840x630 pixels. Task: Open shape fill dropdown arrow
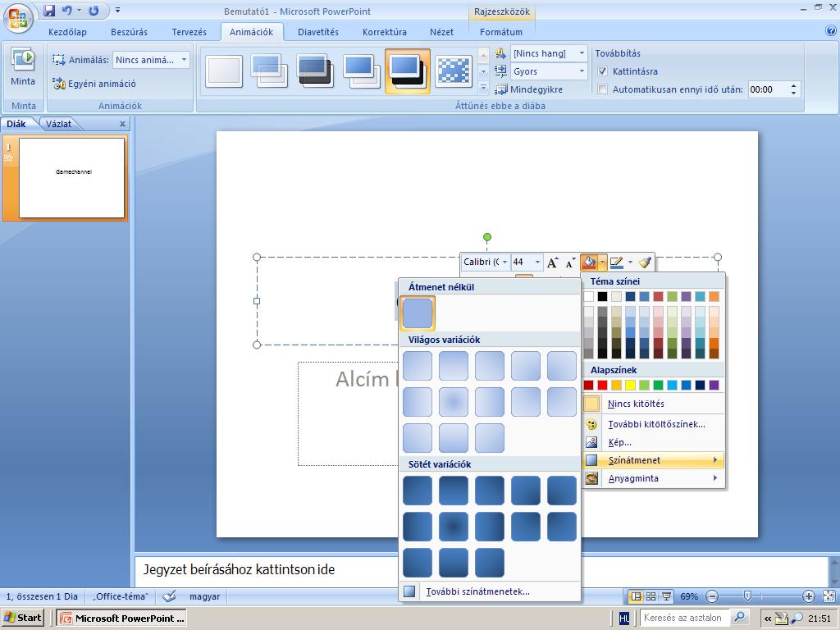[603, 262]
